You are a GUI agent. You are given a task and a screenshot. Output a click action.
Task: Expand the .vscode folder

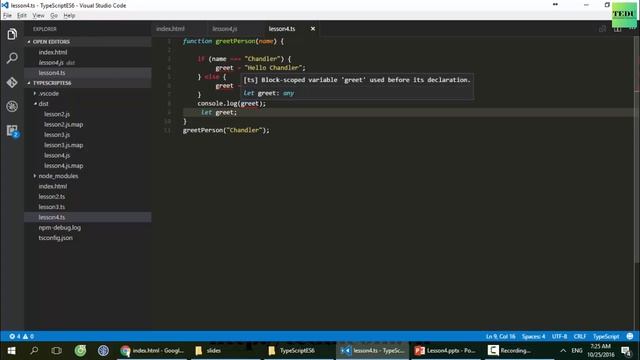(x=48, y=93)
